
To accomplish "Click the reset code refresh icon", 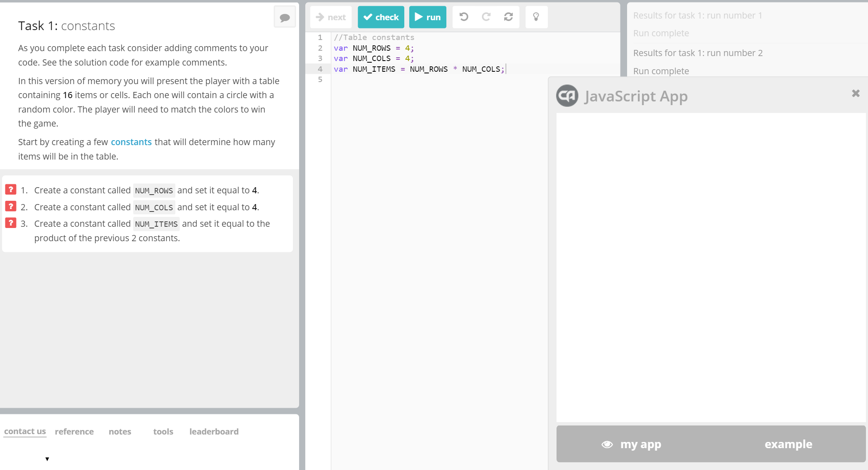I will point(508,17).
